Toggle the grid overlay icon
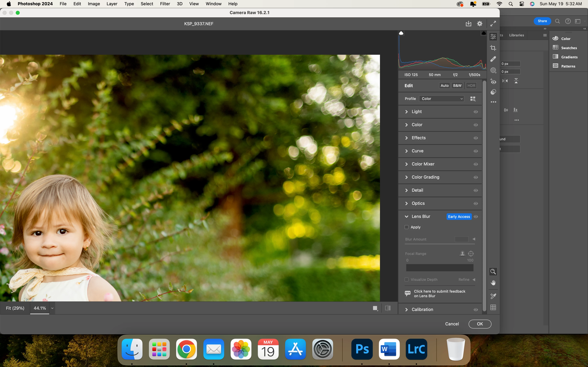The height and width of the screenshot is (367, 588). [x=493, y=307]
